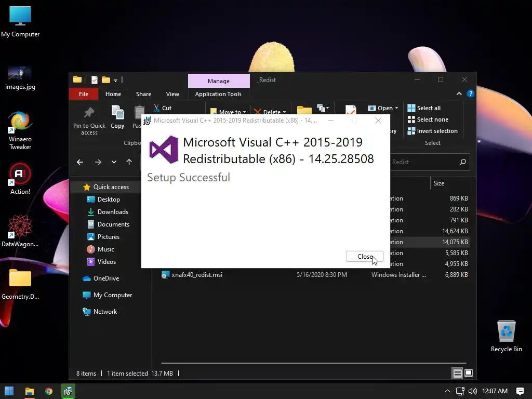Viewport: 532px width, 399px height.
Task: Open the Geometry.D... folder on desktop
Action: coord(20,284)
